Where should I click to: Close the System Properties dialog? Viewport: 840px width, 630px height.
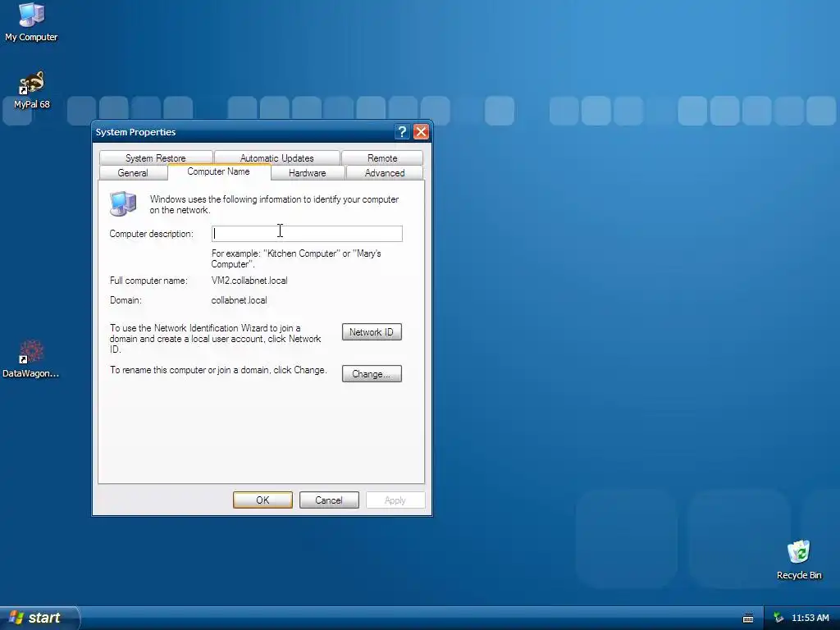tap(421, 132)
